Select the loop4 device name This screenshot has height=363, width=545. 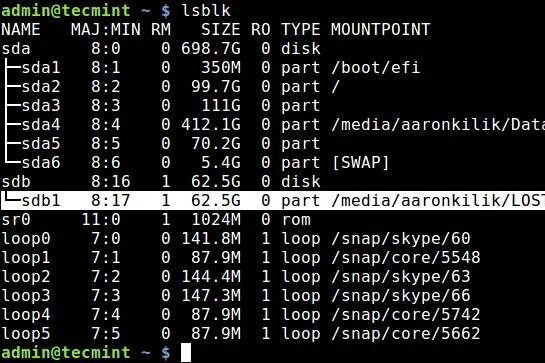click(x=26, y=315)
